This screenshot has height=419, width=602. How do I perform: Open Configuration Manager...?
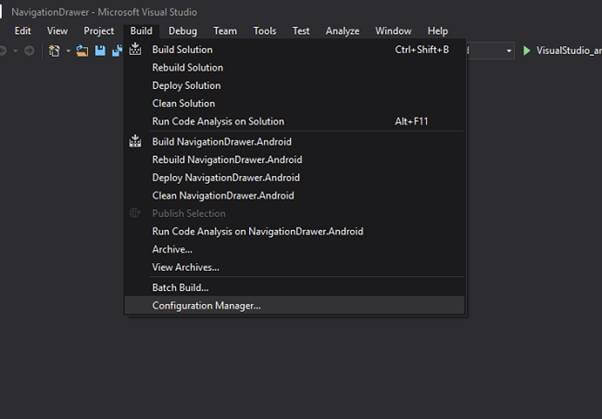294,306
